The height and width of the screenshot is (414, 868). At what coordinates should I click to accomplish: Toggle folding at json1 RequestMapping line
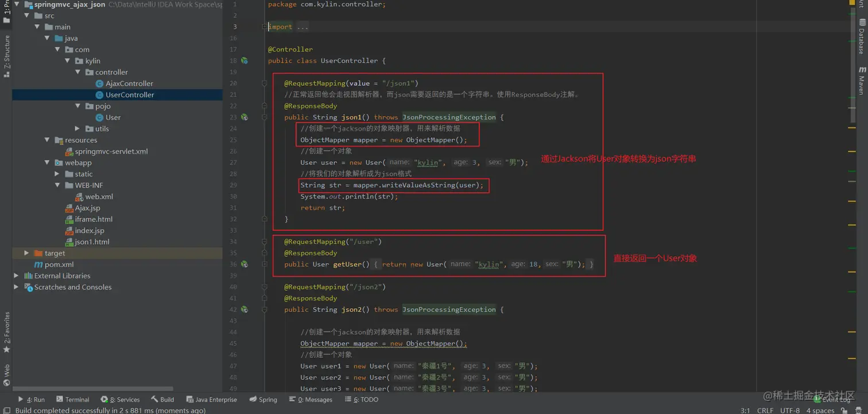pyautogui.click(x=264, y=83)
